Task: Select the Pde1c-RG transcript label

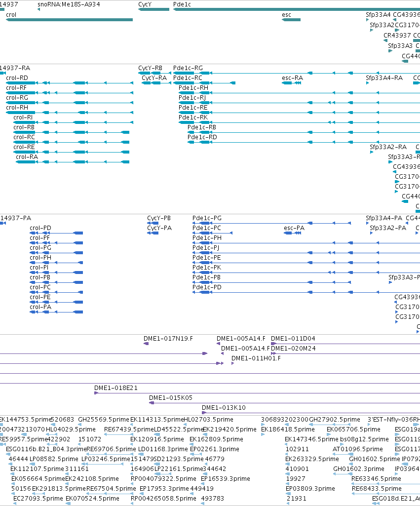Action: pyautogui.click(x=188, y=68)
